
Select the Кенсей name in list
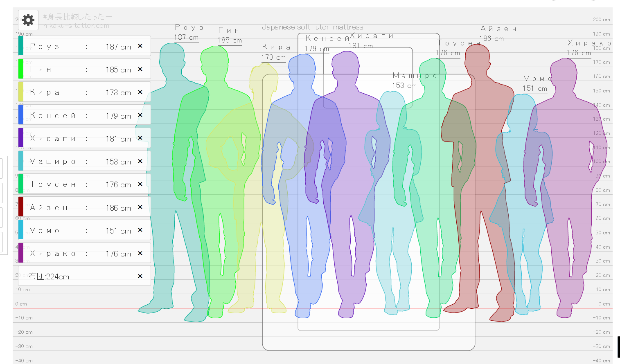point(53,116)
